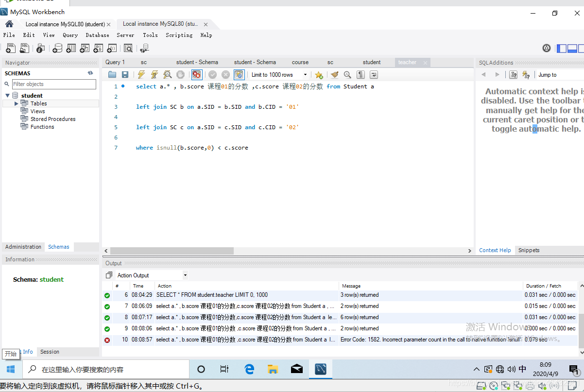
Task: Select Views in the schema tree
Action: pyautogui.click(x=37, y=111)
